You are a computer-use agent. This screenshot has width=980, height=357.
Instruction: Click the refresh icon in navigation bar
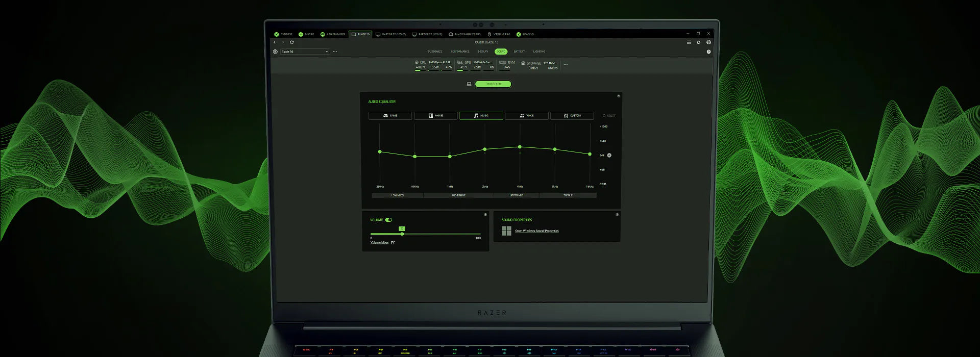coord(292,42)
